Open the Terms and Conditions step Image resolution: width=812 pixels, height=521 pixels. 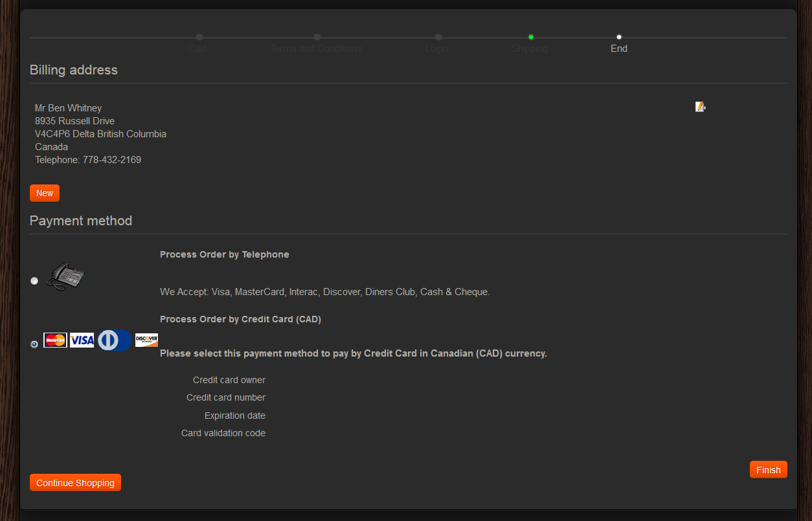tap(316, 49)
